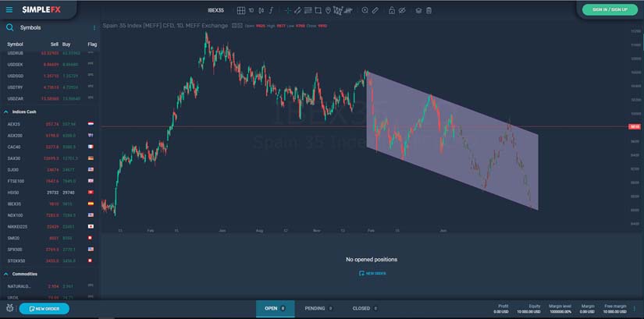Screen dimensions: 644x319
Task: Select the CAC40 index row
Action: 49,147
